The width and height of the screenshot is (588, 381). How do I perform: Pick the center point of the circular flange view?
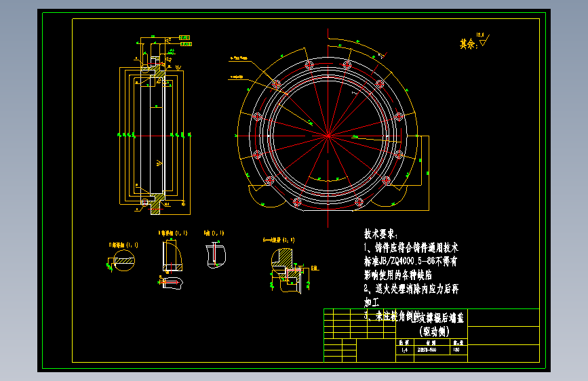(328, 136)
